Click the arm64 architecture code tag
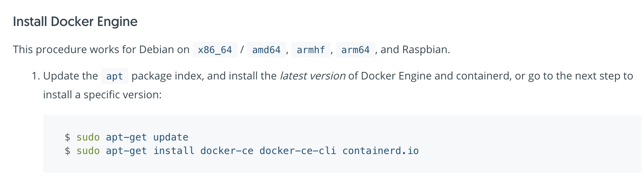 pos(355,50)
